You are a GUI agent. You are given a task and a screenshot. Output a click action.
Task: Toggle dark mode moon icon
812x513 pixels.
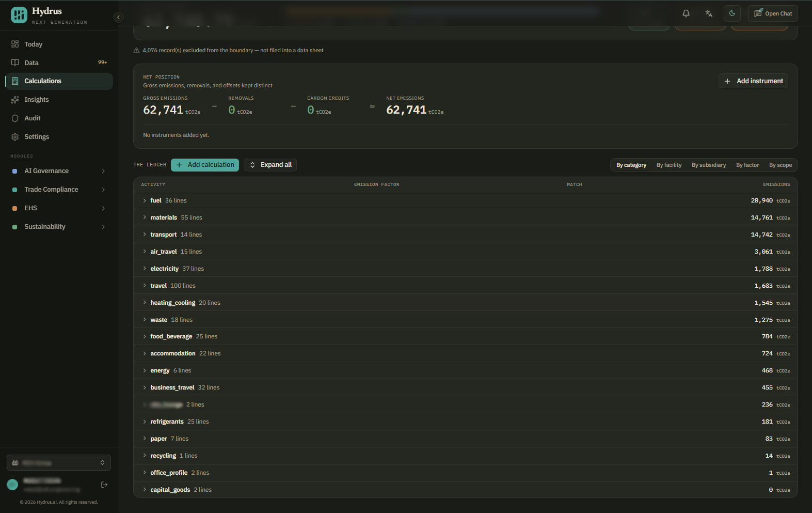(732, 13)
